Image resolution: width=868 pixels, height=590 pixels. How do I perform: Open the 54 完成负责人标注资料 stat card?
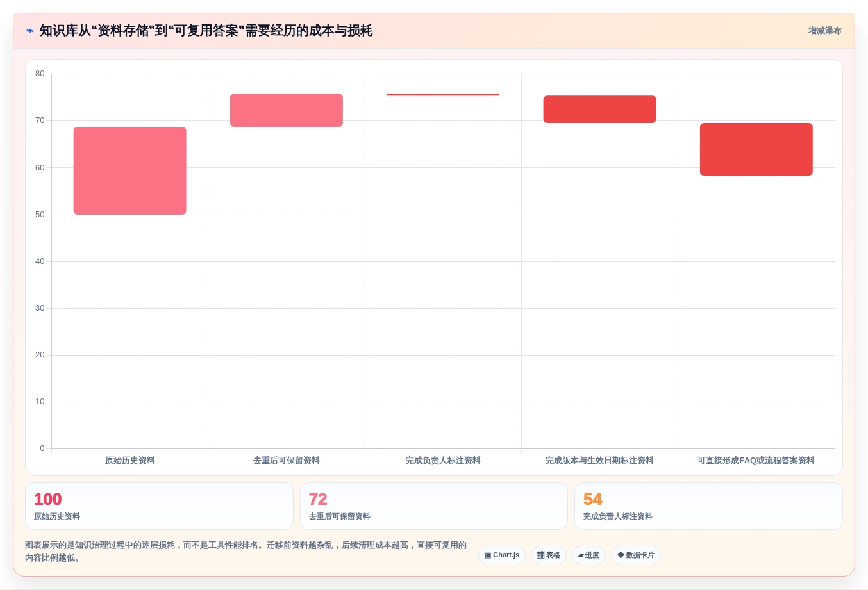point(708,506)
